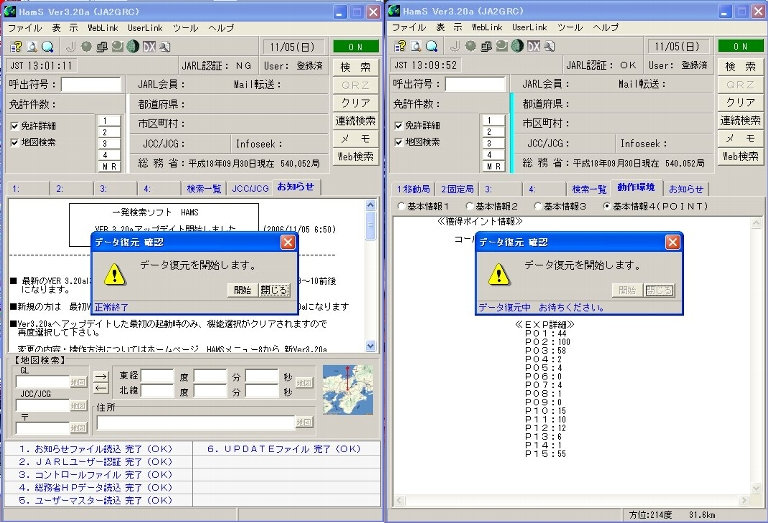Click the GL input field in map search
This screenshot has width=768, height=523.
point(43,382)
